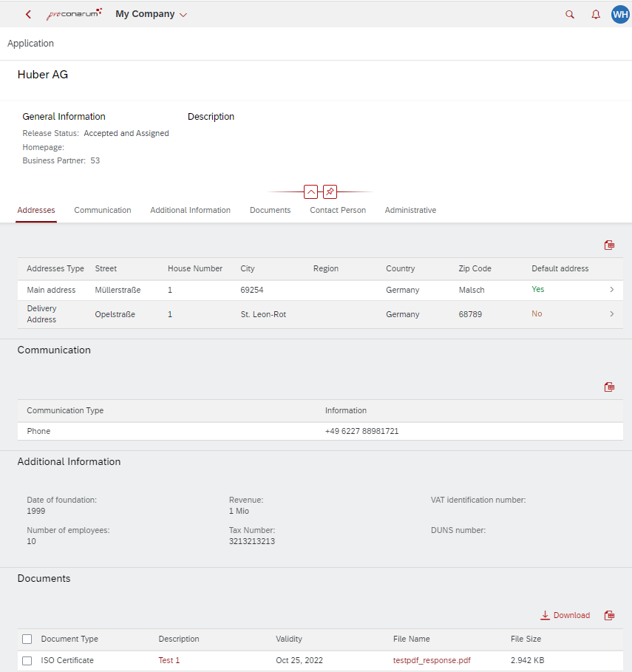Export the Addresses table via spreadsheet icon

pyautogui.click(x=609, y=245)
